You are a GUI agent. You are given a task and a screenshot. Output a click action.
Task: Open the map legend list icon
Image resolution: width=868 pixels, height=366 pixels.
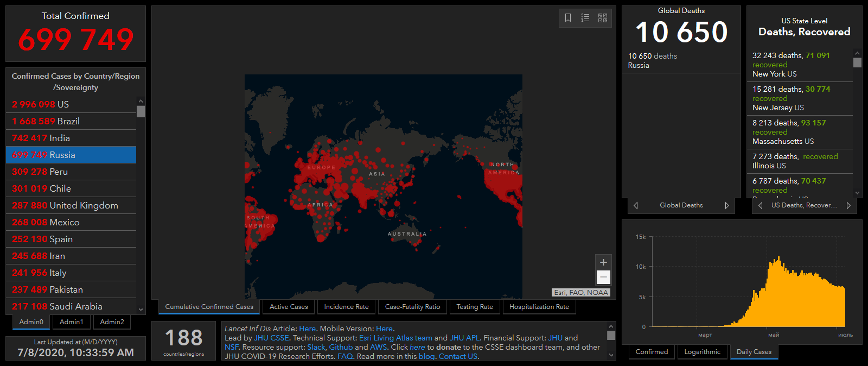click(585, 18)
